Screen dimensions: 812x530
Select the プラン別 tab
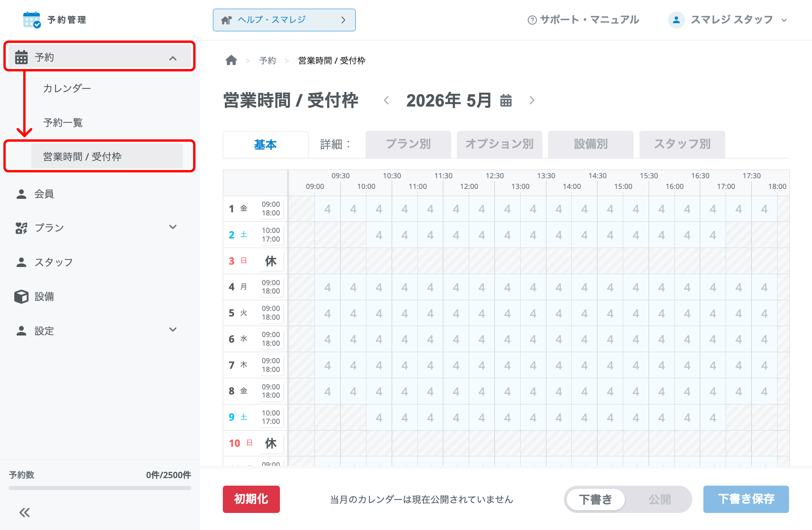[x=408, y=144]
